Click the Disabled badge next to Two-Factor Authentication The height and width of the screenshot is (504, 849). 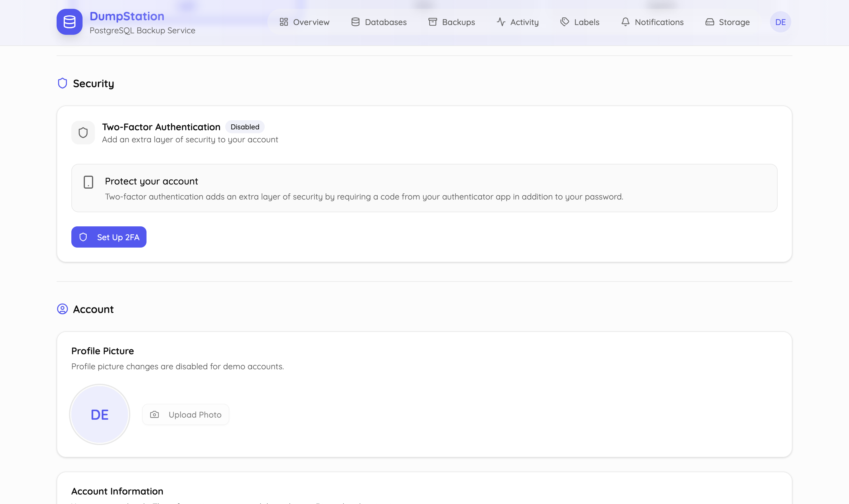point(245,127)
